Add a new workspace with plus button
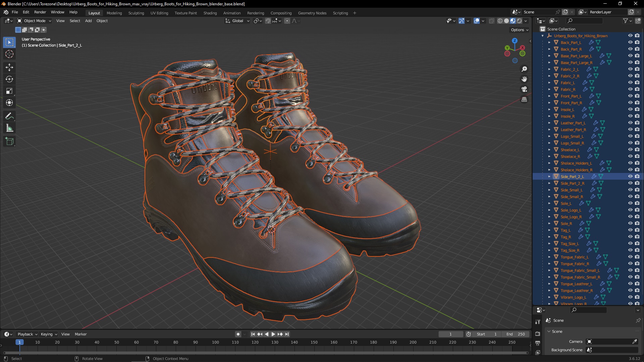The image size is (644, 362). pyautogui.click(x=355, y=13)
